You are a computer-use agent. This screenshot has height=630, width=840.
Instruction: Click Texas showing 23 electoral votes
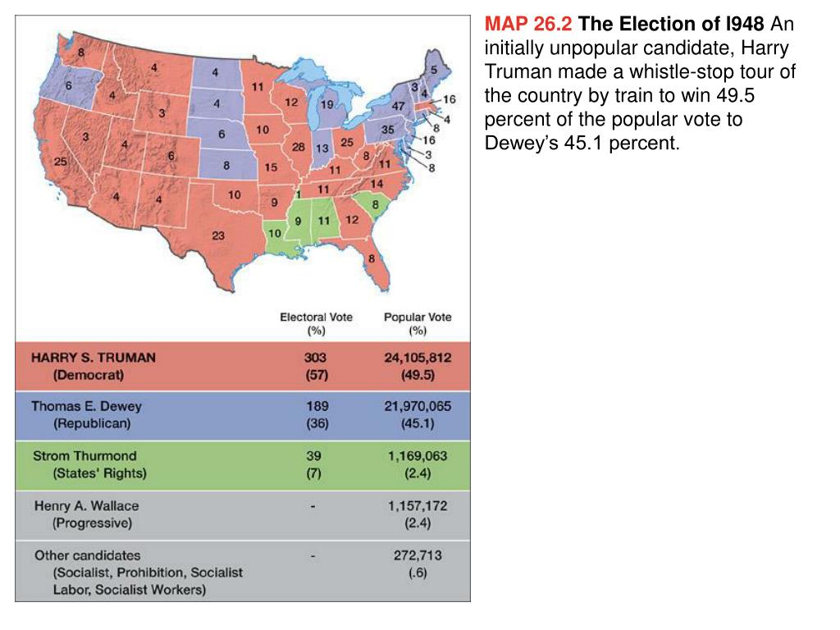point(218,235)
